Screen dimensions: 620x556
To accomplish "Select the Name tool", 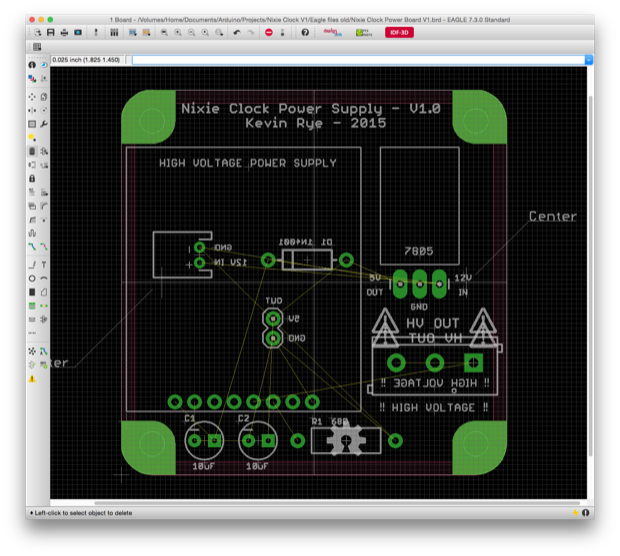I will click(32, 192).
